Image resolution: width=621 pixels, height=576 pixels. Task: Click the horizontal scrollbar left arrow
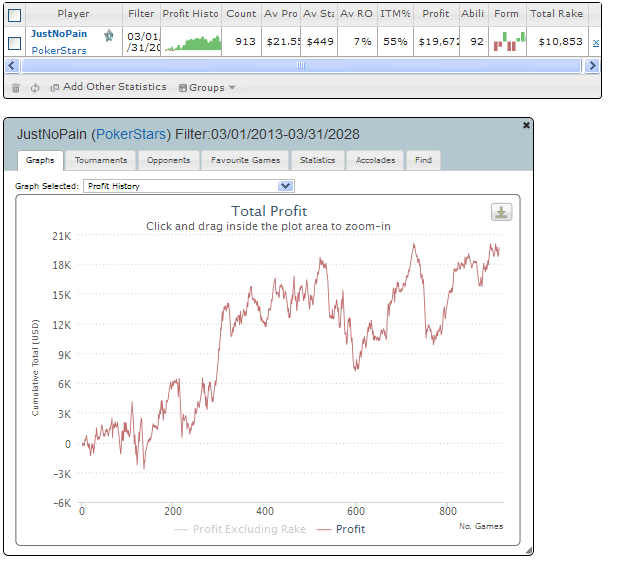click(12, 66)
